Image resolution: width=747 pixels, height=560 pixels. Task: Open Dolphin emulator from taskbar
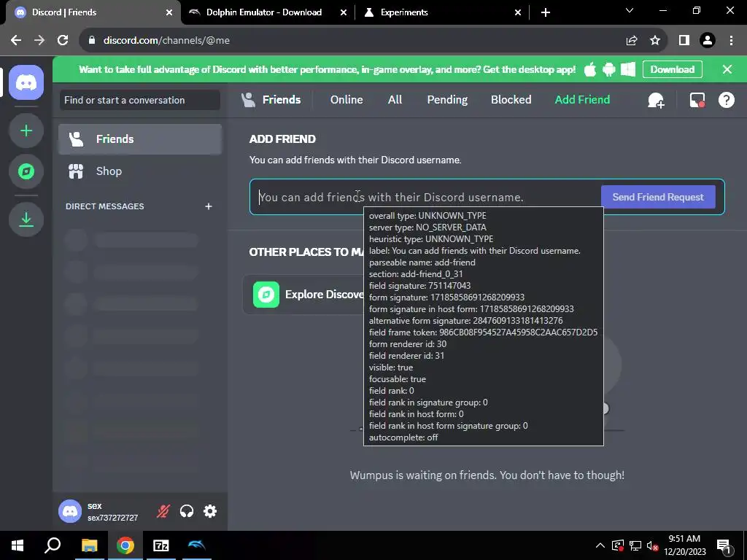click(x=197, y=545)
